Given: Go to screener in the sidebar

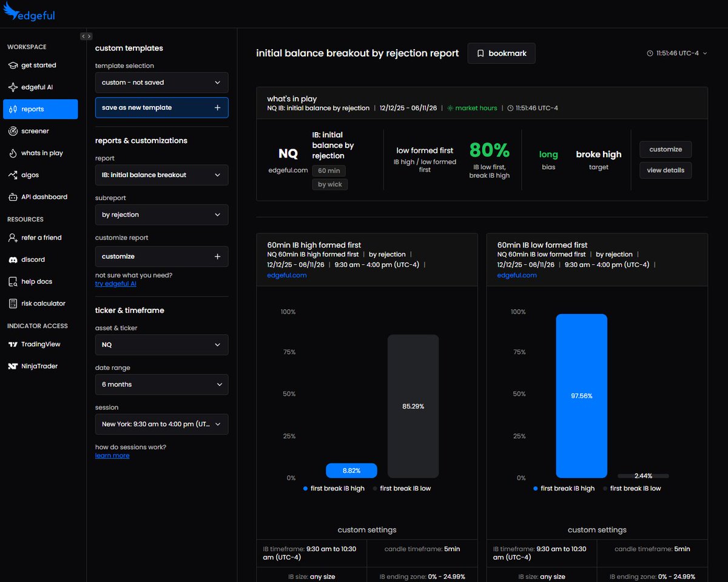Looking at the screenshot, I should click(x=40, y=131).
